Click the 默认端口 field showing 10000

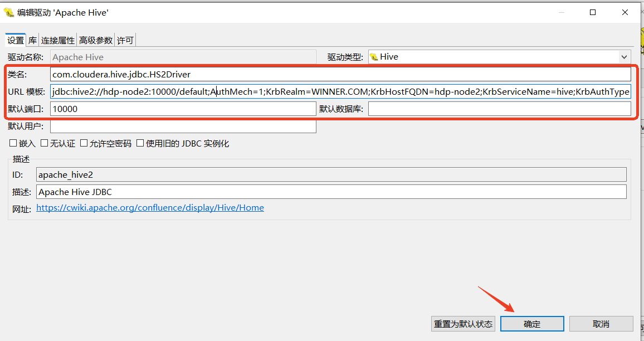[183, 109]
